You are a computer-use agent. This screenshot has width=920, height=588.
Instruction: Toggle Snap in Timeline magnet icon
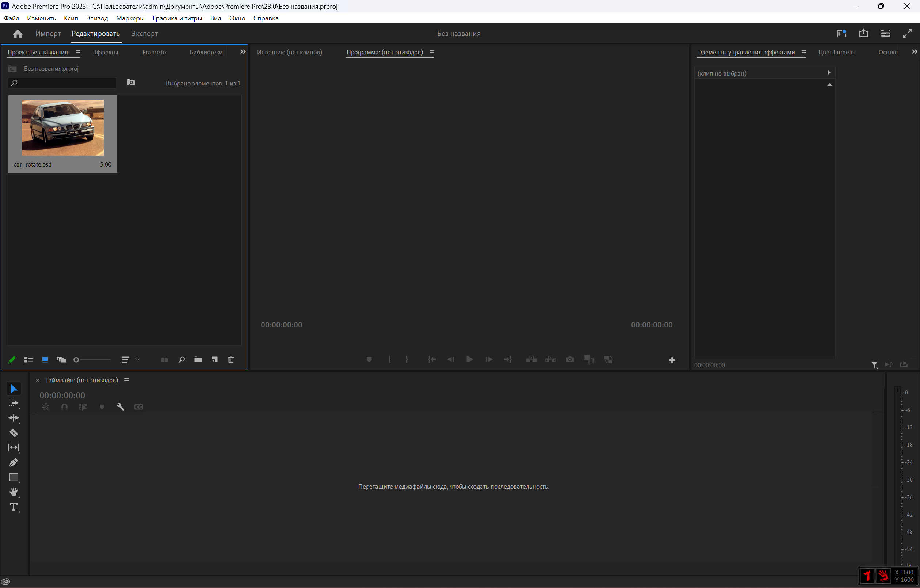(65, 407)
